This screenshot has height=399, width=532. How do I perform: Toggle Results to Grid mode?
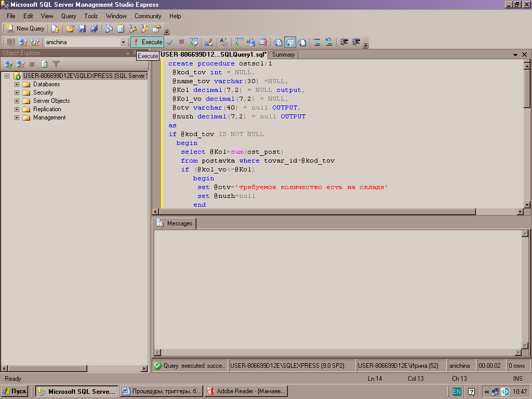point(290,42)
